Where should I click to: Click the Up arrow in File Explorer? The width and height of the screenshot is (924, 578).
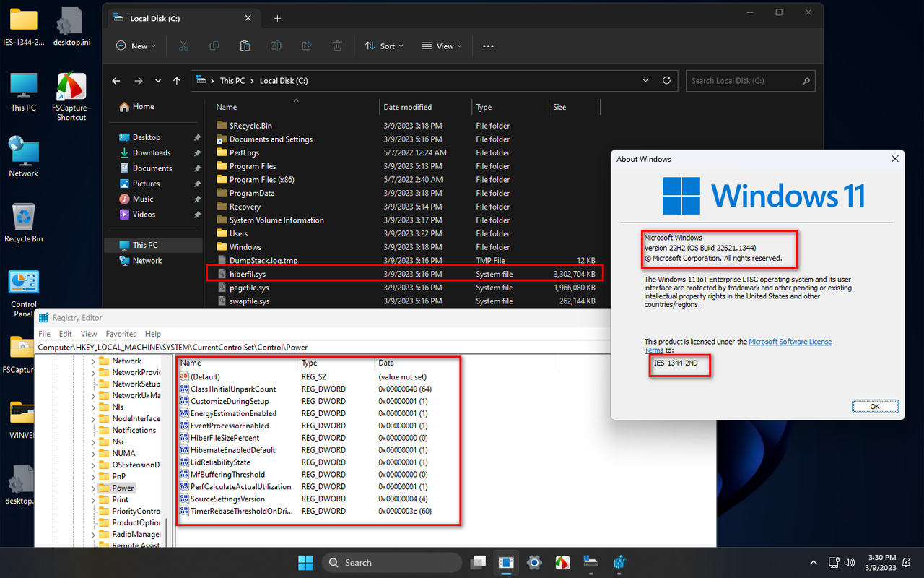point(177,81)
